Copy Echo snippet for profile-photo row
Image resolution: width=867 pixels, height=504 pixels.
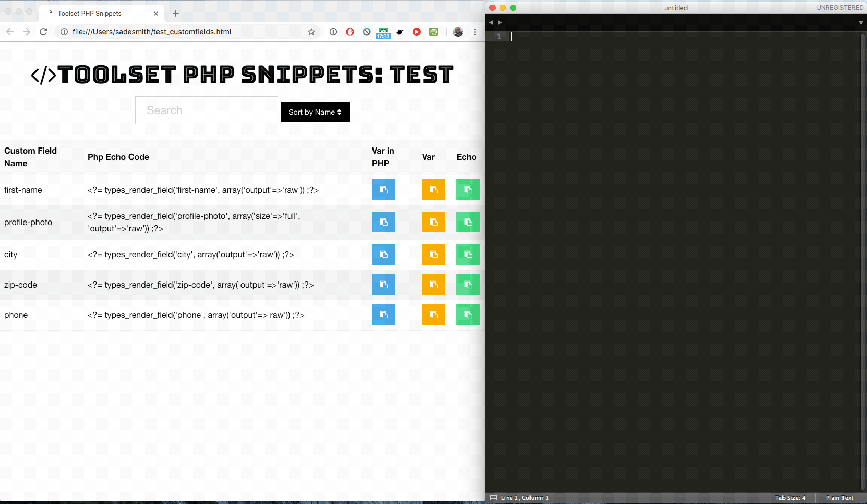468,222
